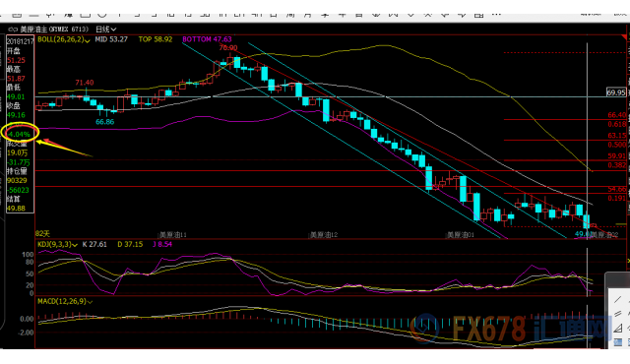630x364 pixels.
Task: Click the 美原油11 contract marker
Action: pos(173,234)
